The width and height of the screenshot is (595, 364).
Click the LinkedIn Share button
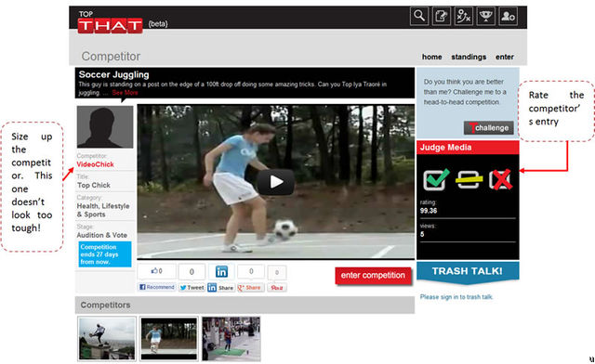click(220, 288)
